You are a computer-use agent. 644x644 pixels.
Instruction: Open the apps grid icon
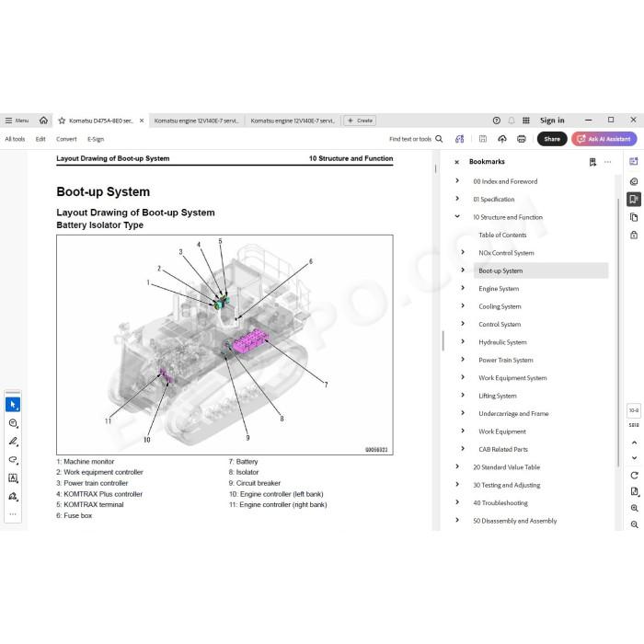click(x=525, y=121)
